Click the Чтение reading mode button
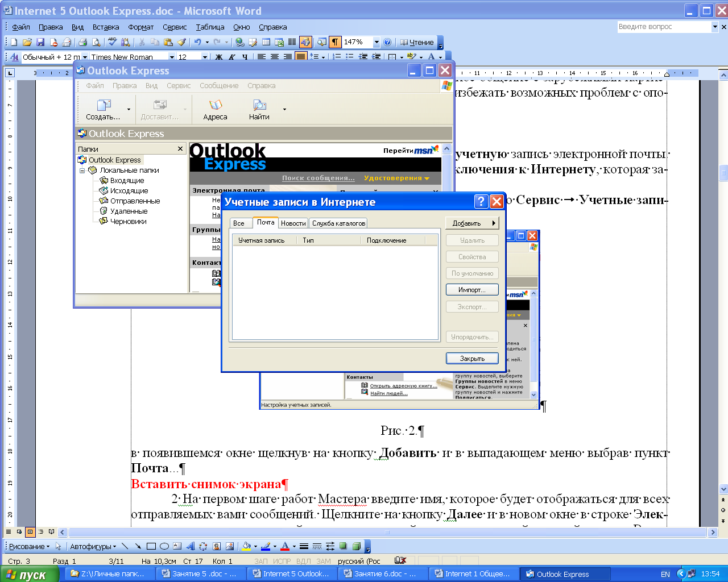Screen dimensions: 728x582 pos(417,42)
